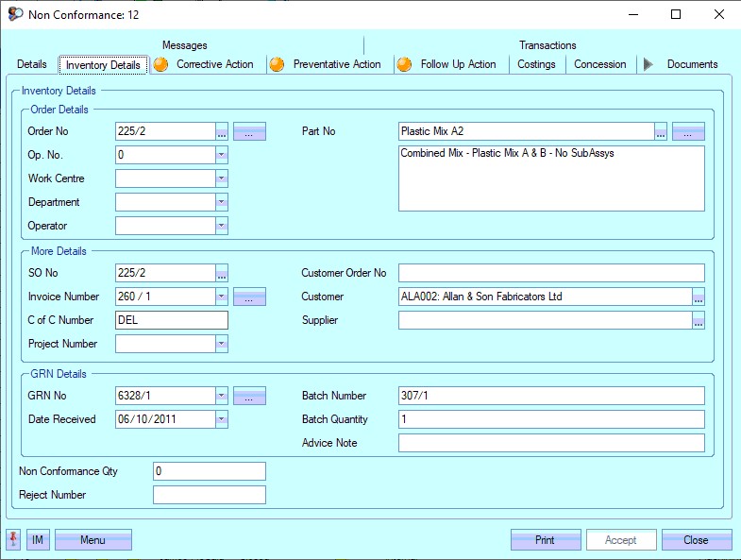Click the ellipsis lookup beside Order No field

click(222, 131)
